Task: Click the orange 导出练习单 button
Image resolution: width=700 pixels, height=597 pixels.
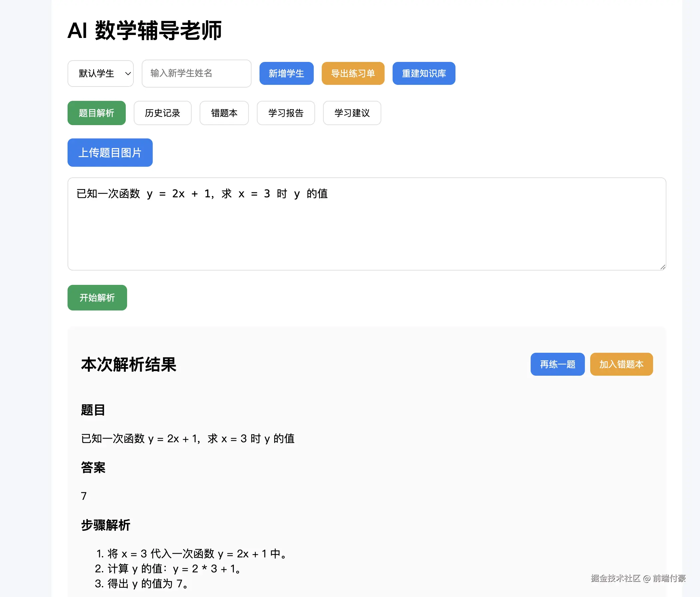Action: (353, 73)
